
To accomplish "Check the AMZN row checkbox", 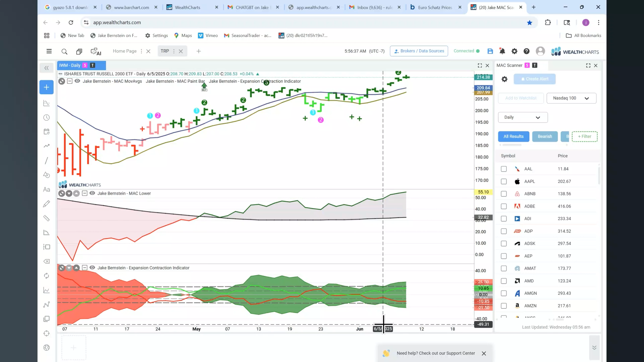I will [504, 306].
